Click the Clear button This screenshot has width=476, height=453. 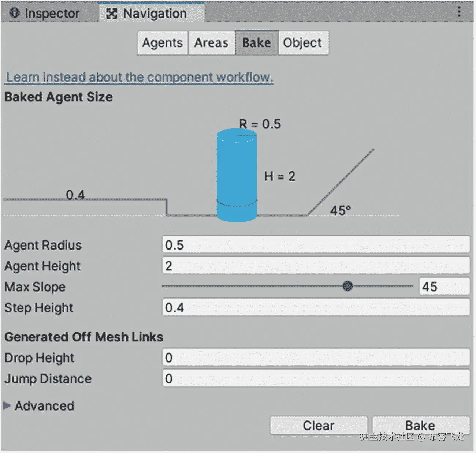tap(319, 426)
